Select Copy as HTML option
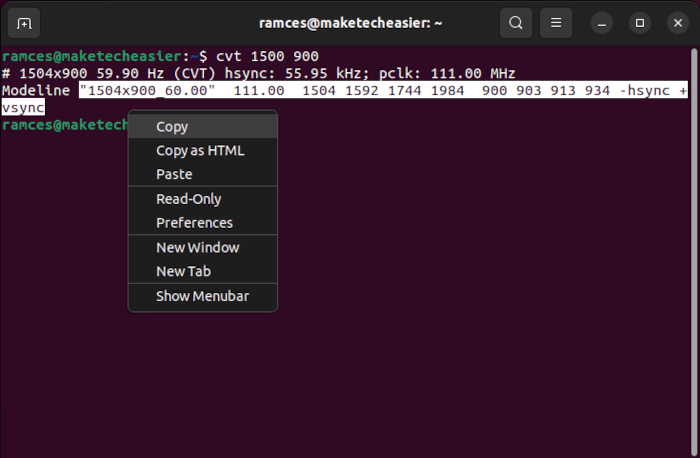 (x=203, y=151)
